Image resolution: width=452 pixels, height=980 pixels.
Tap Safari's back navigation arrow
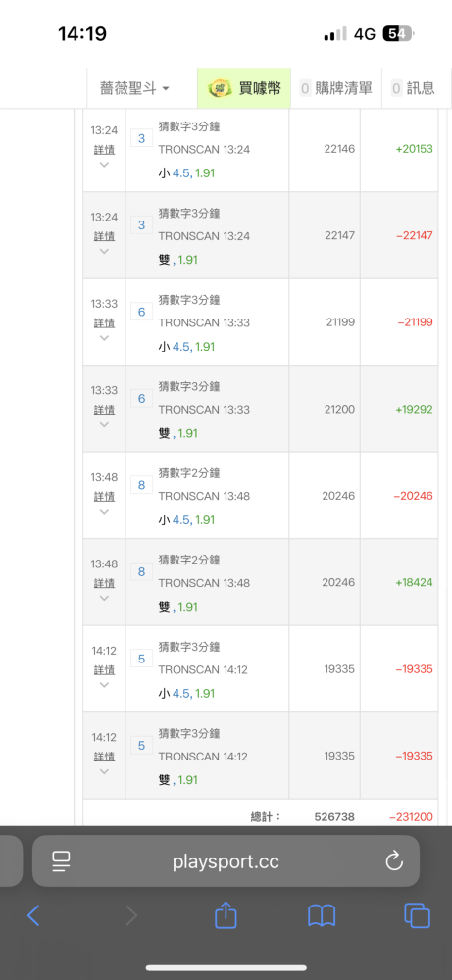(33, 915)
